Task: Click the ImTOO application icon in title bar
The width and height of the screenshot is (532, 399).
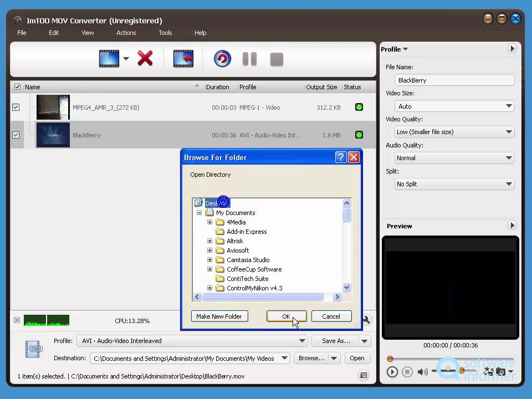Action: 18,21
